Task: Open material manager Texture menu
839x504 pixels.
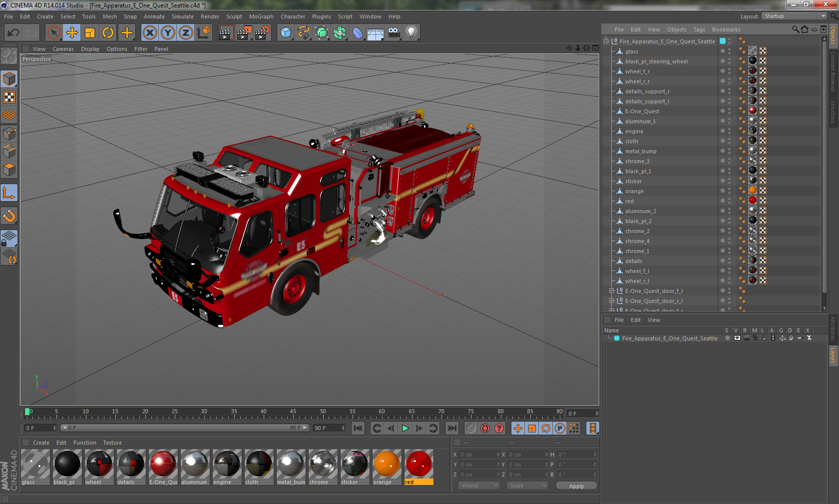Action: point(112,443)
